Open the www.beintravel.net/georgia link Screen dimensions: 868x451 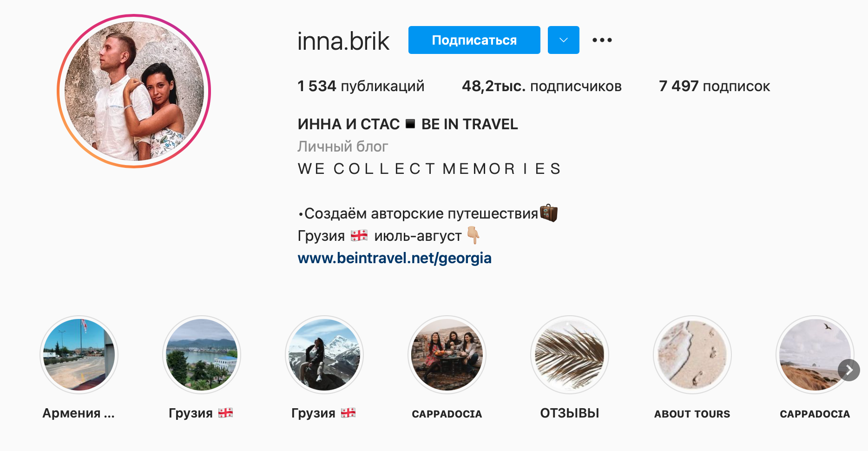click(x=395, y=258)
